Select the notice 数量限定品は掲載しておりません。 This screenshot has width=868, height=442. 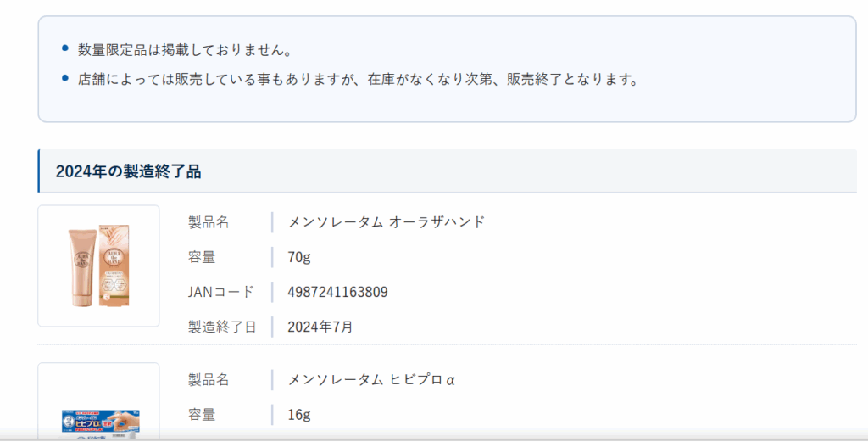(x=185, y=50)
